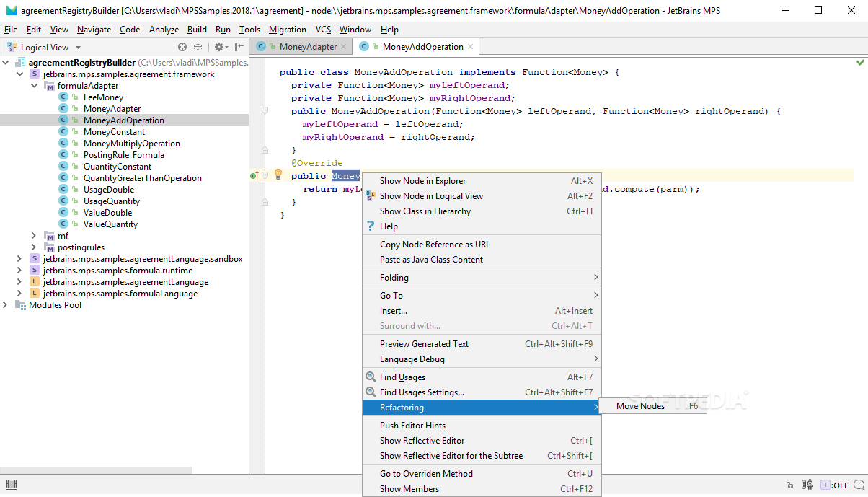Click the green checkmark inspection status icon
Viewport: 868px width, 497px height.
[x=860, y=63]
